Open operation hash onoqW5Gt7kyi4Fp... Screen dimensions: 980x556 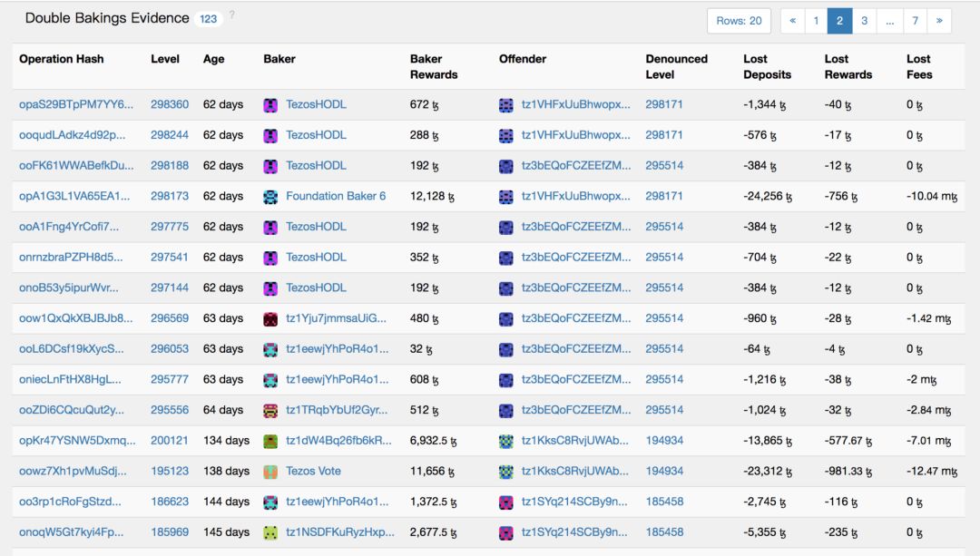coord(72,532)
